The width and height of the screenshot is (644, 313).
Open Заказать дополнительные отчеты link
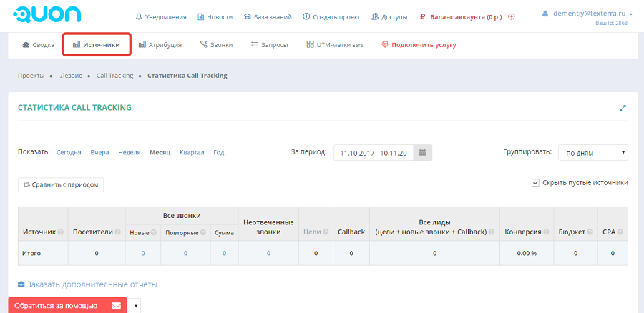92,284
